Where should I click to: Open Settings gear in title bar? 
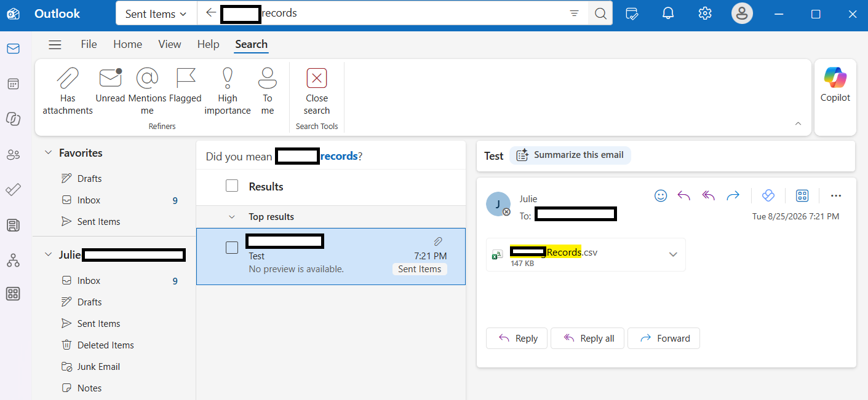(705, 14)
